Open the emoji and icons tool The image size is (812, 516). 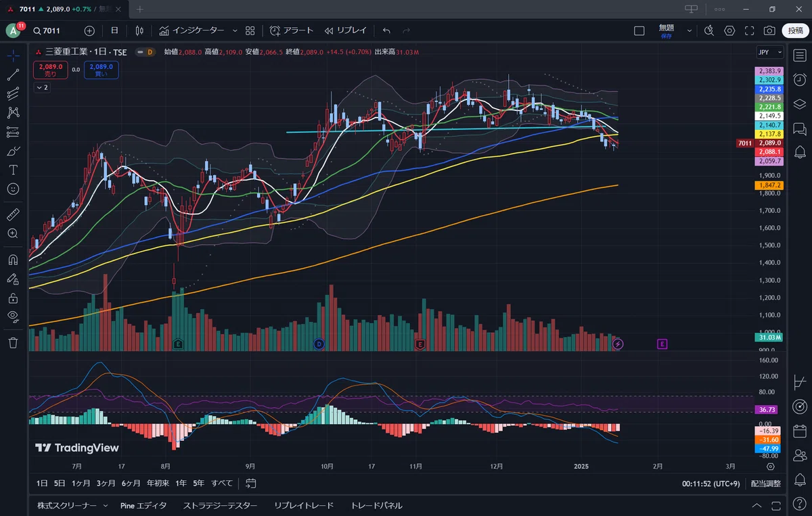pyautogui.click(x=13, y=189)
